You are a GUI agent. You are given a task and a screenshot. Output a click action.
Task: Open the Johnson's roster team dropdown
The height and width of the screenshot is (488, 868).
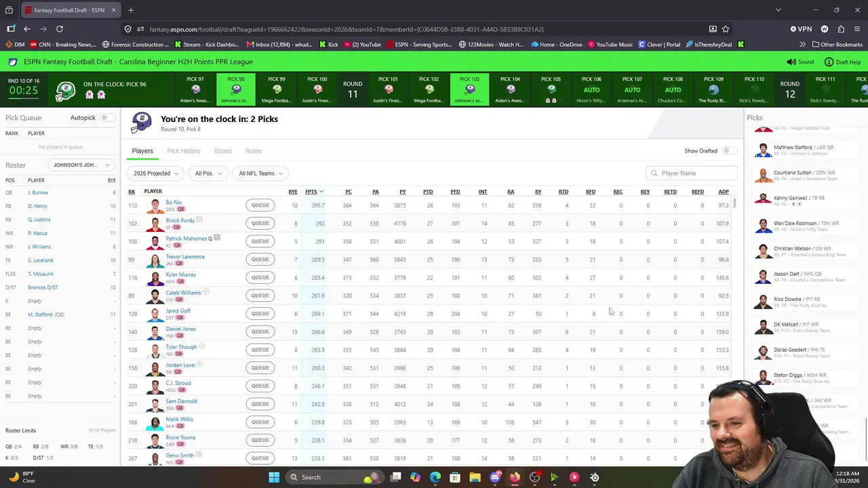tap(81, 165)
